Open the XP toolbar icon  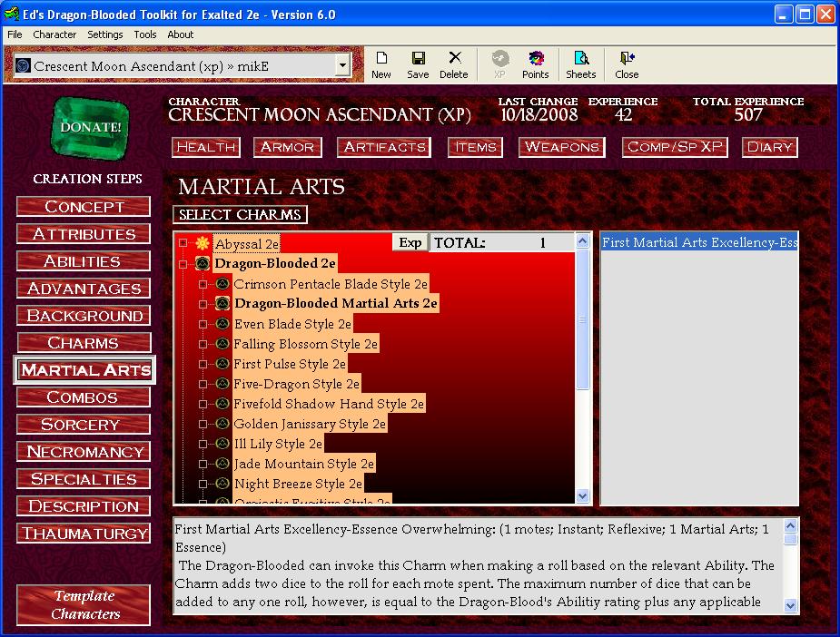click(x=499, y=58)
